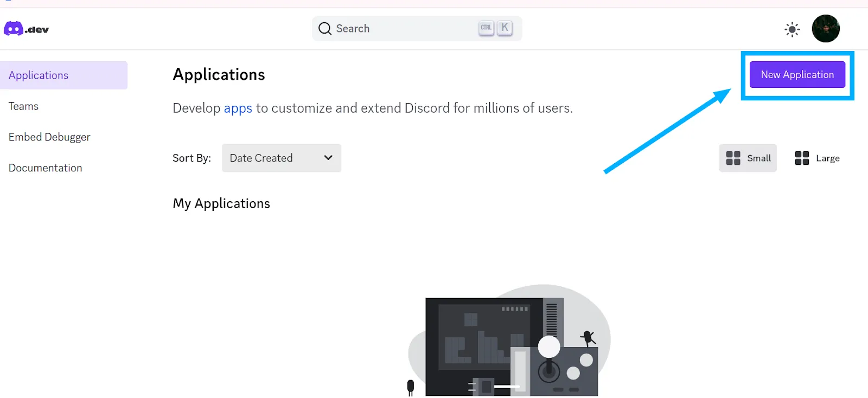
Task: Create a New Application
Action: tap(797, 74)
